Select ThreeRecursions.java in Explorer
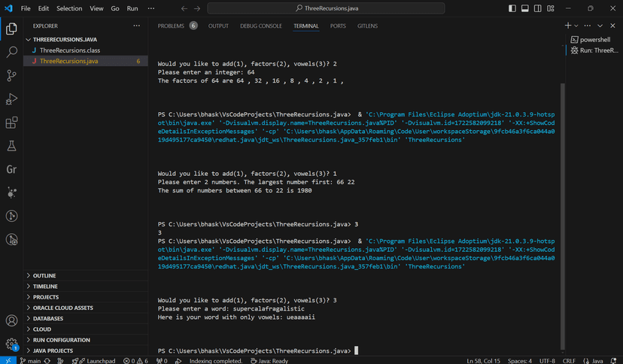Image resolution: width=623 pixels, height=364 pixels. [86, 61]
